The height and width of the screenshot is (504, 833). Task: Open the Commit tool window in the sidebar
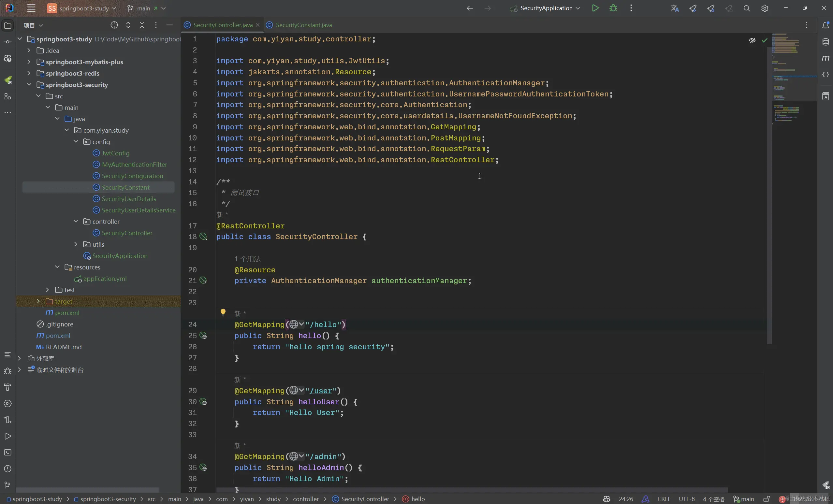[8, 42]
